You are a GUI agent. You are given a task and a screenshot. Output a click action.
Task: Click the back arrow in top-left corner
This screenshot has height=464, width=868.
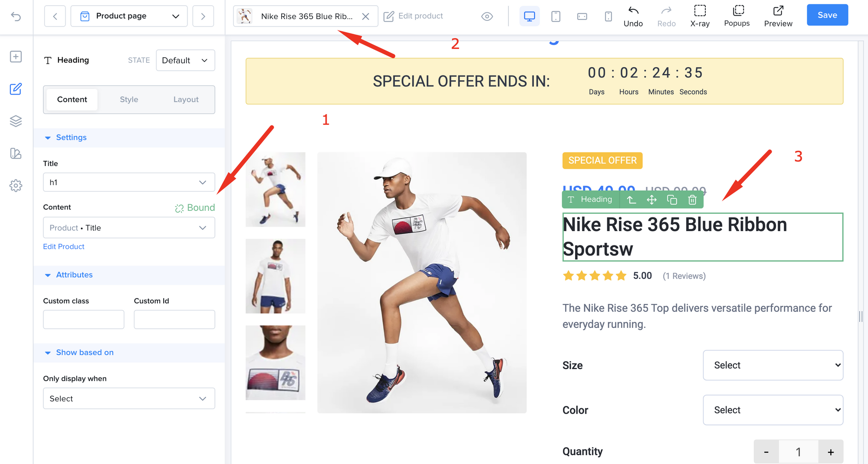(16, 16)
